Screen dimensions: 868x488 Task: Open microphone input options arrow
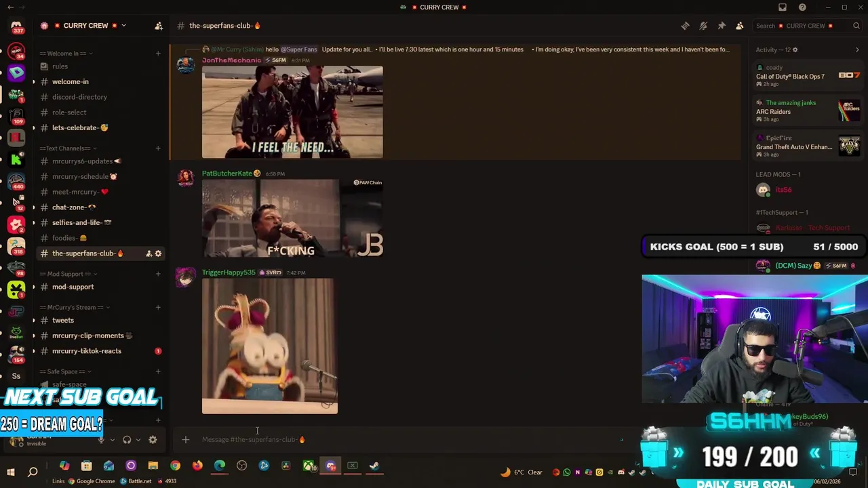coord(112,440)
